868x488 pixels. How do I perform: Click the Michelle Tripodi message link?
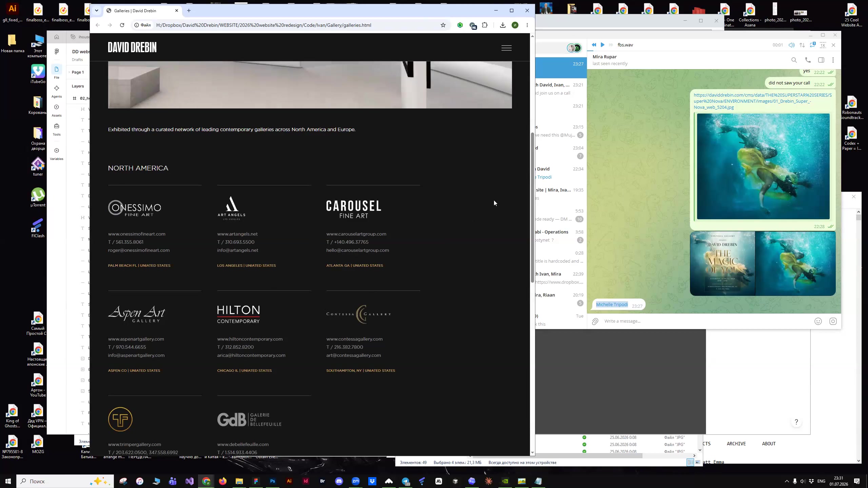(612, 304)
